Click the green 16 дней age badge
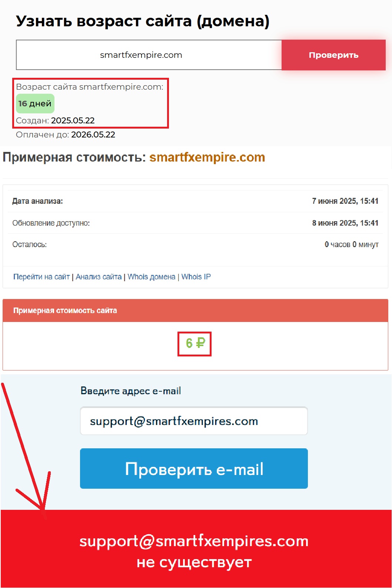 click(35, 104)
